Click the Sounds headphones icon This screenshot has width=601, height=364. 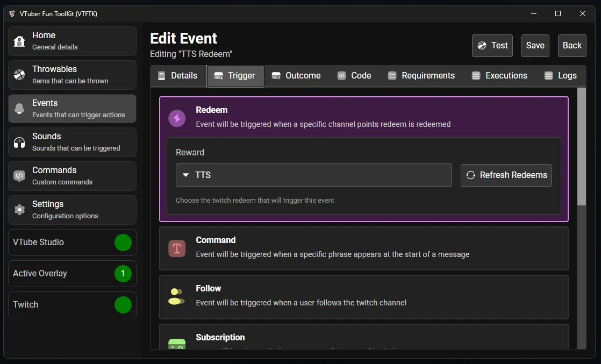[x=19, y=142]
